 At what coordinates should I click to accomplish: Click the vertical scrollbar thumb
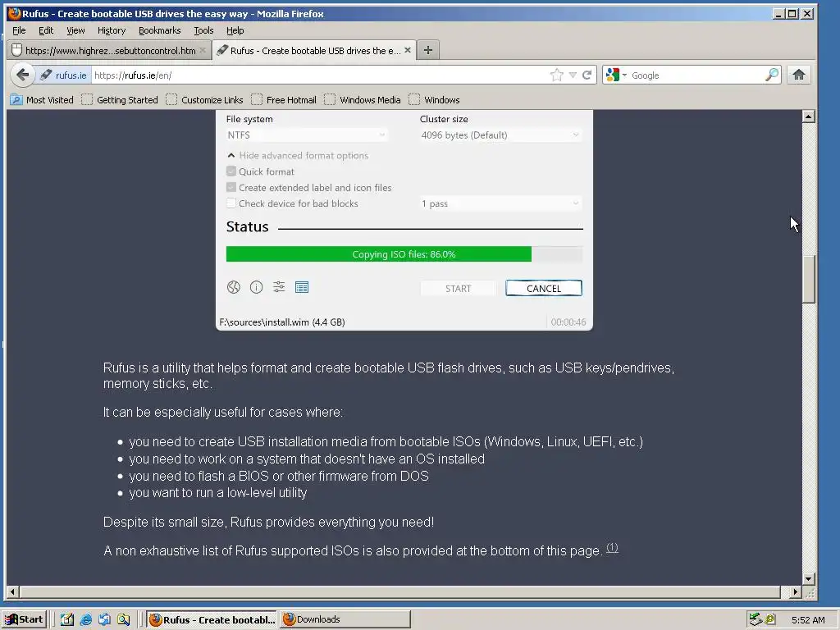click(809, 279)
